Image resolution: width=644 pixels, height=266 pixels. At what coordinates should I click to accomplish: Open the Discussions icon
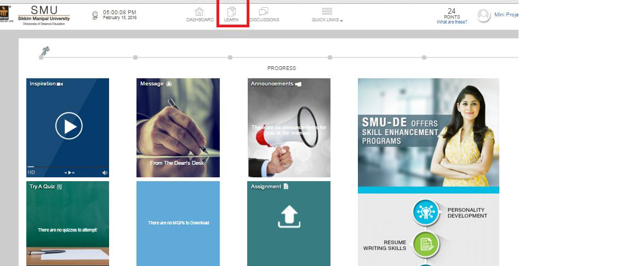point(264,11)
